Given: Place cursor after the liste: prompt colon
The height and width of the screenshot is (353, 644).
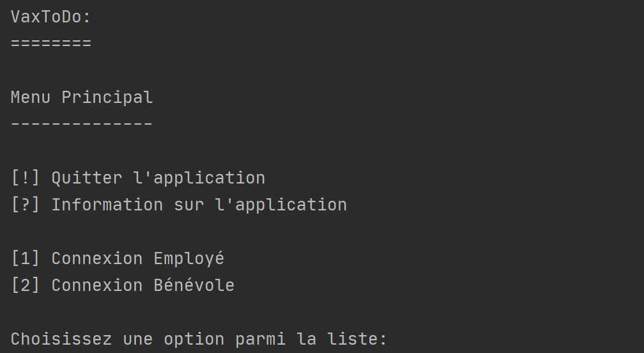Looking at the screenshot, I should pyautogui.click(x=387, y=340).
